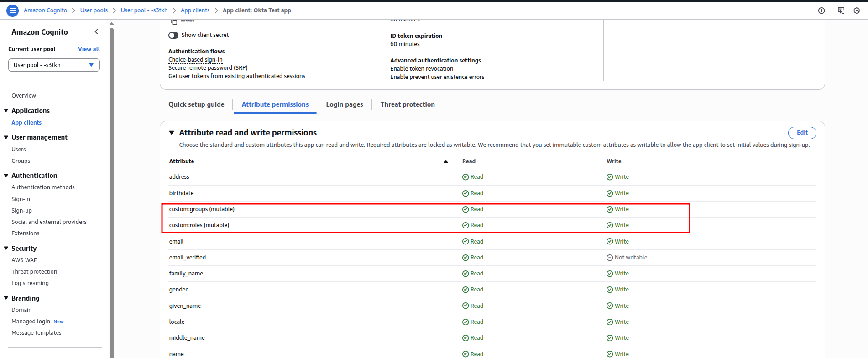Open Authentication methods in sidebar
This screenshot has width=868, height=358.
(43, 187)
